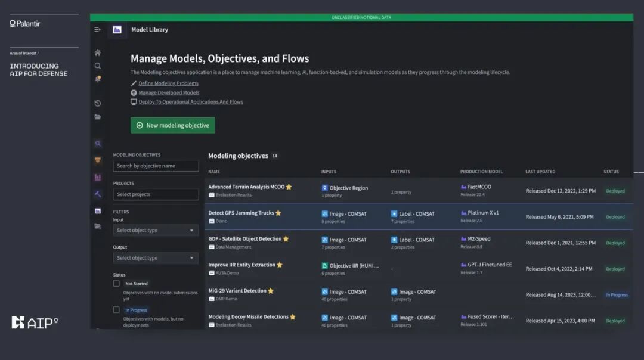Click Palantir logo at top left
This screenshot has width=644, height=360.
click(x=24, y=24)
